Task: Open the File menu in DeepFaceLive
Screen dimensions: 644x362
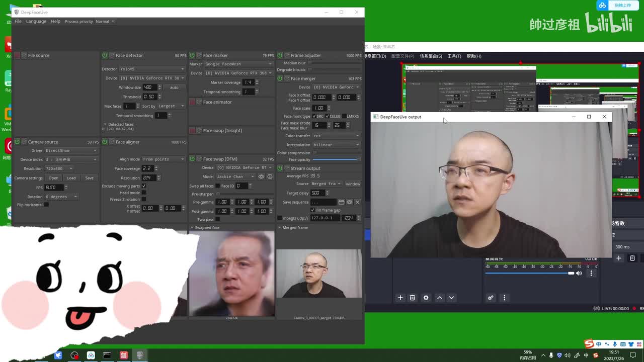Action: click(18, 22)
